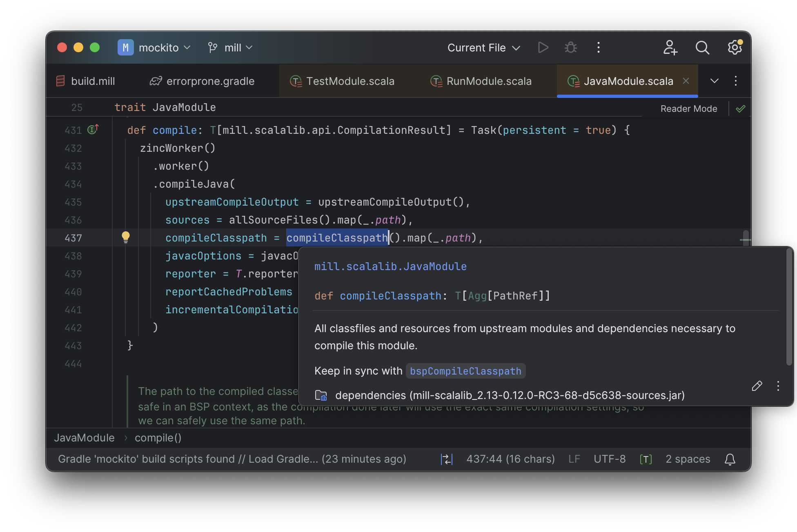The width and height of the screenshot is (797, 532).
Task: Click the dependencies source jar icon
Action: (322, 394)
